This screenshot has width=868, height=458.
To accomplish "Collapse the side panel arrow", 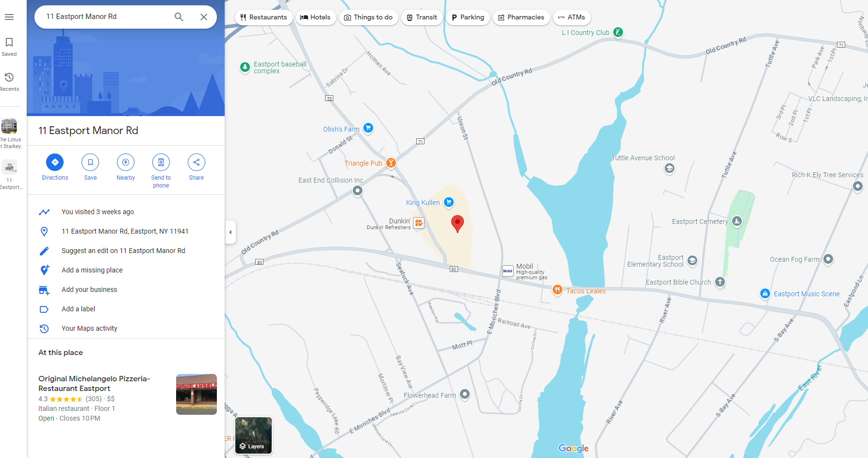I will (x=230, y=232).
